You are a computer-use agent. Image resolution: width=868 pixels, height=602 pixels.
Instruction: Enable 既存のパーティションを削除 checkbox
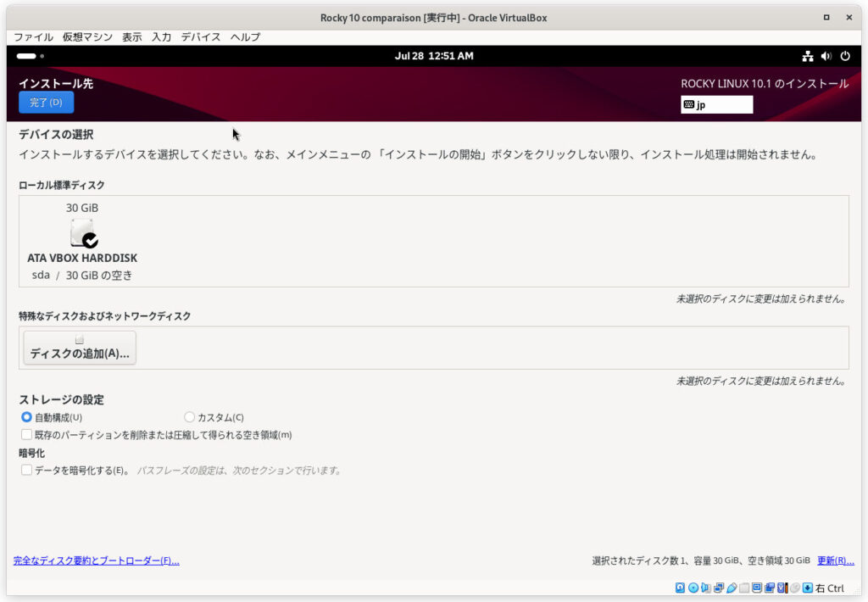(26, 434)
